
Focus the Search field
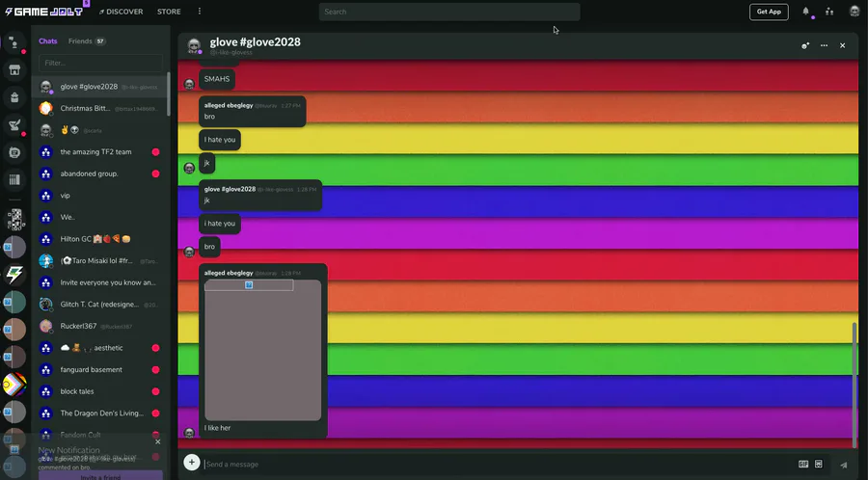click(x=449, y=12)
